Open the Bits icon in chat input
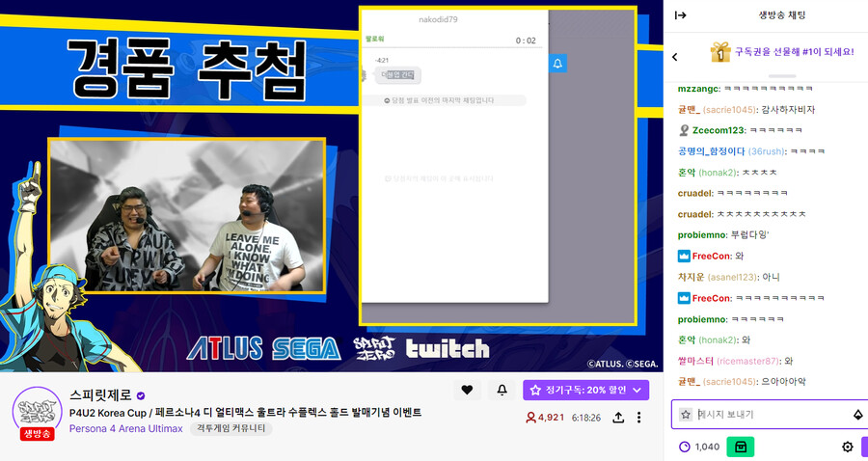This screenshot has width=868, height=461. tap(857, 415)
